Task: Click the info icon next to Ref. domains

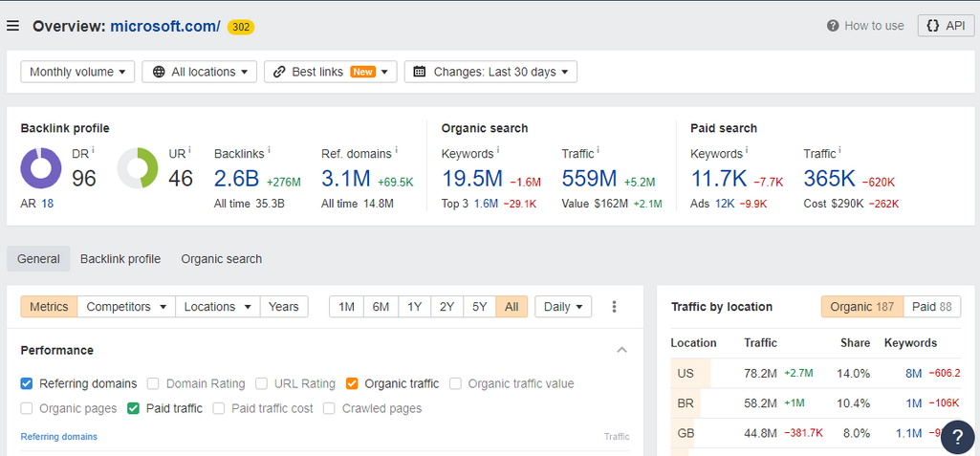Action: point(398,150)
